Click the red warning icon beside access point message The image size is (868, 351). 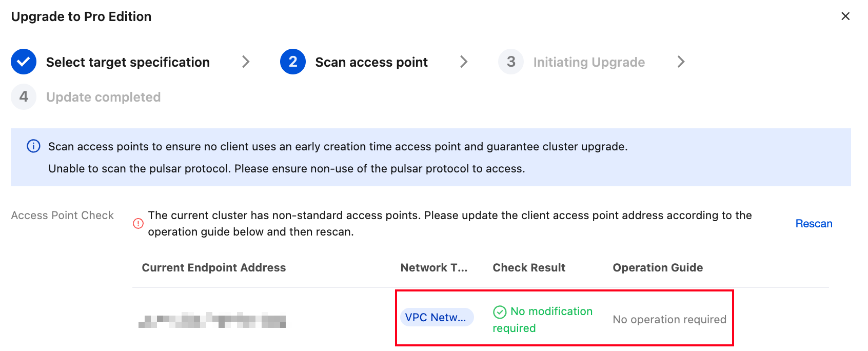pyautogui.click(x=138, y=224)
